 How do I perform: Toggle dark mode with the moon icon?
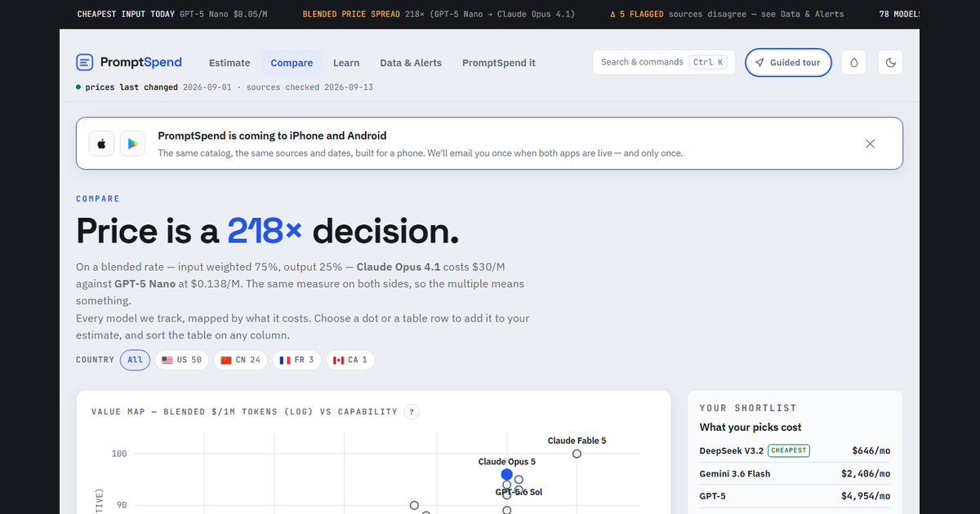point(890,63)
